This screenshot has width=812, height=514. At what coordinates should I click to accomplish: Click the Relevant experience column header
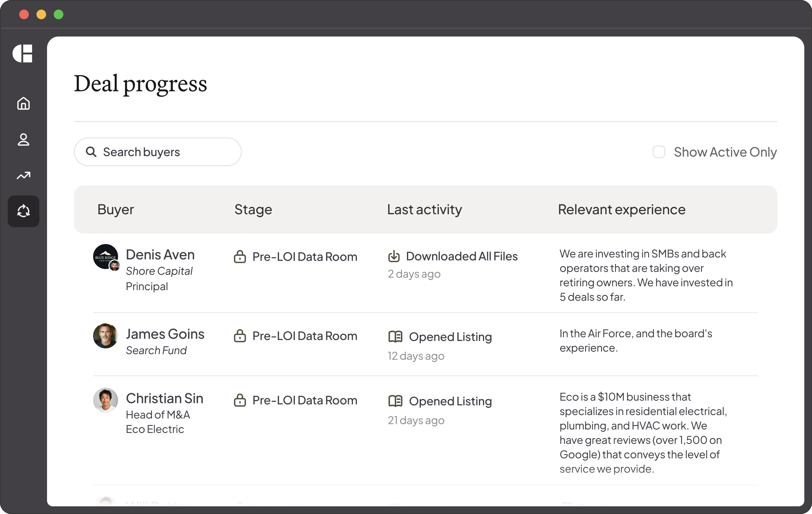click(621, 210)
